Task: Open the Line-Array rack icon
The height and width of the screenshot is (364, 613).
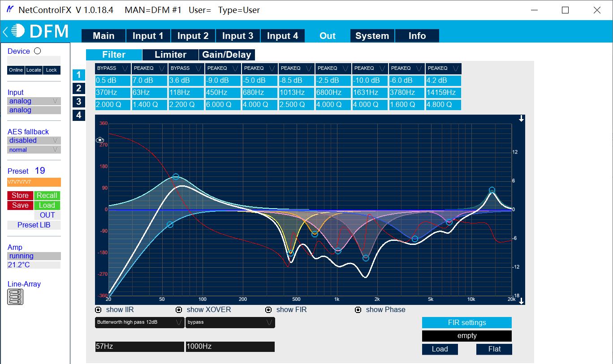Action: pyautogui.click(x=15, y=297)
